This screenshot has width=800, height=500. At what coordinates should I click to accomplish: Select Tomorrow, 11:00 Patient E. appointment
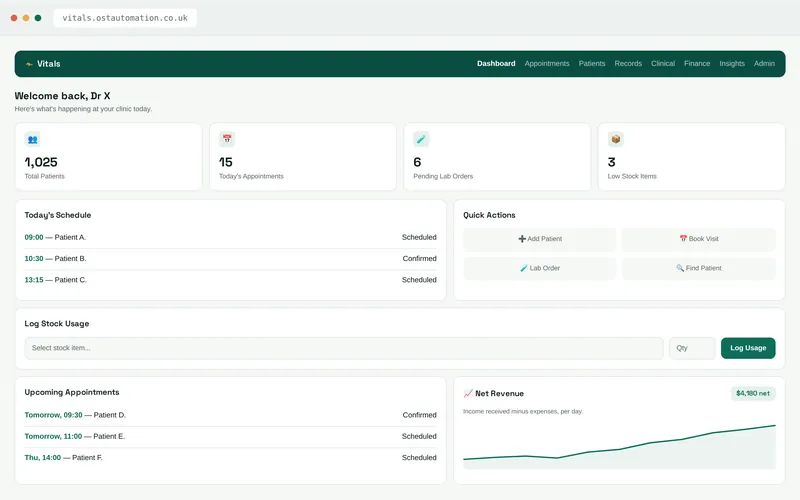click(231, 437)
